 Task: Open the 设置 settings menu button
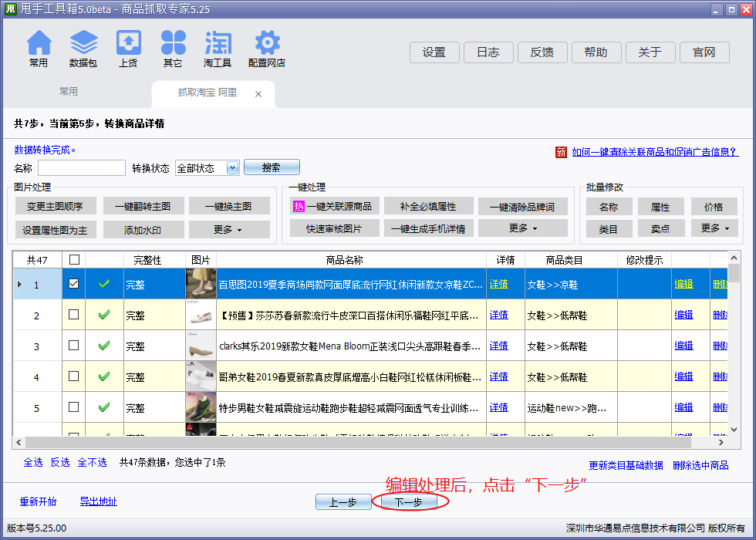pos(434,52)
